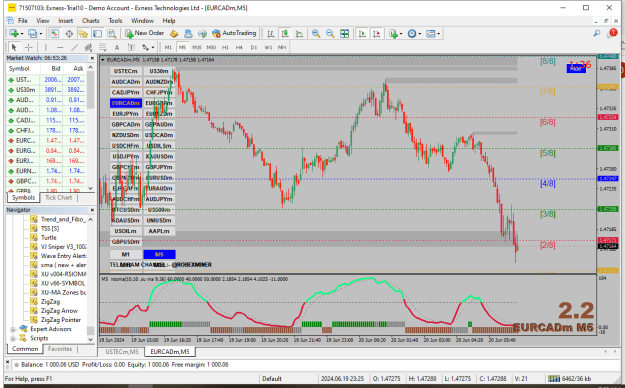Click the XAUUSDm symbol button on chart
The width and height of the screenshot is (625, 388).
pyautogui.click(x=159, y=156)
